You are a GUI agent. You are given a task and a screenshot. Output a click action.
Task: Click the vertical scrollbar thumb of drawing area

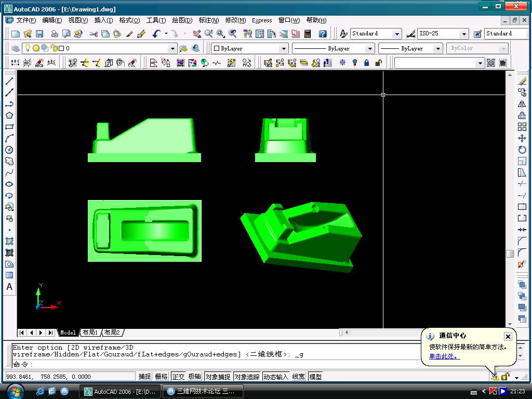point(510,254)
